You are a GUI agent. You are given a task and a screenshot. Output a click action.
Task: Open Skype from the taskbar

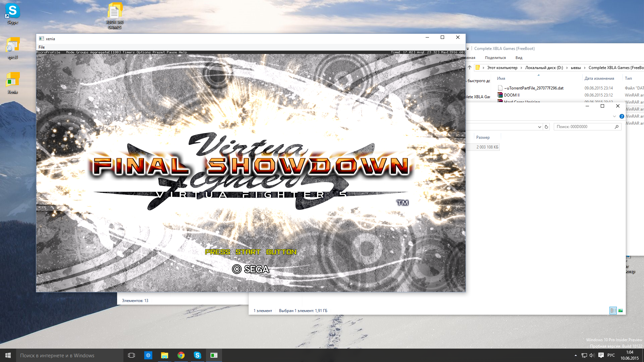(197, 355)
